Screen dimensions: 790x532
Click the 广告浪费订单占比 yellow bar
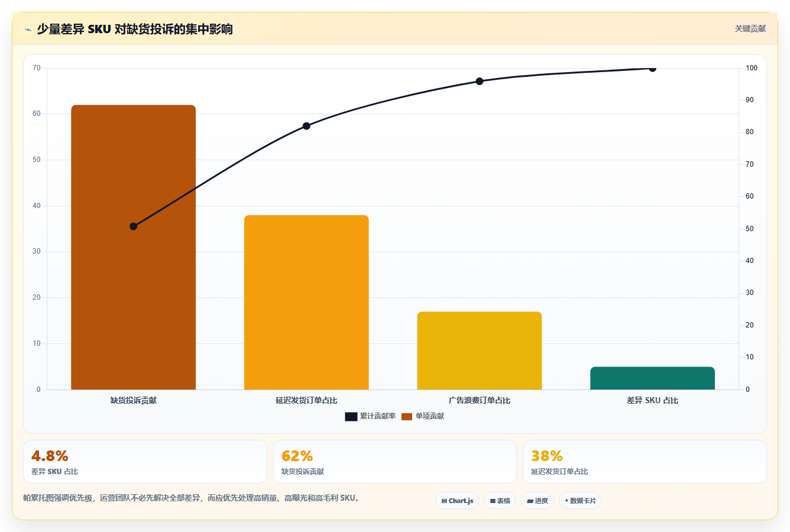click(x=480, y=351)
